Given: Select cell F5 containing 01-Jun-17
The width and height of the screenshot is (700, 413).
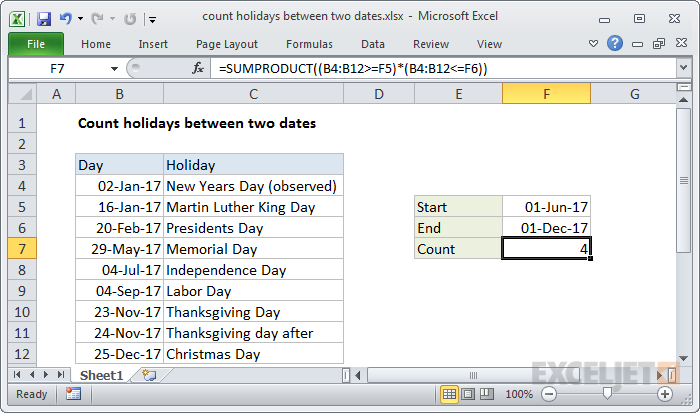Looking at the screenshot, I should point(546,207).
